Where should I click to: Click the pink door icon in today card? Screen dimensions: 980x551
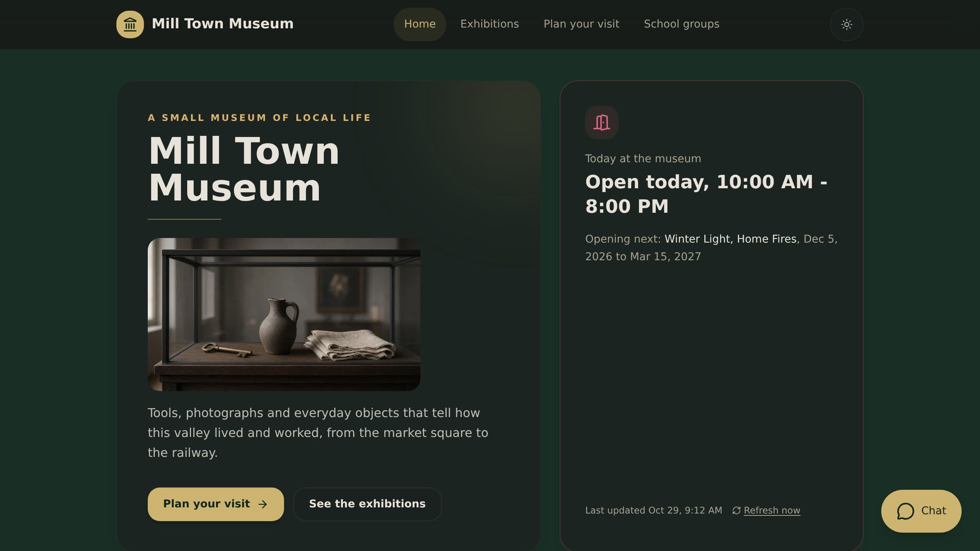coord(601,122)
